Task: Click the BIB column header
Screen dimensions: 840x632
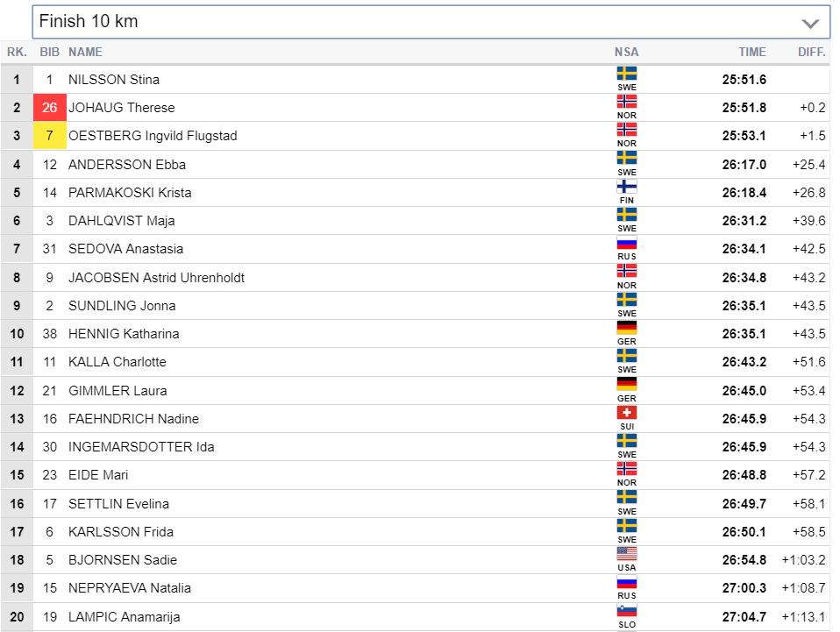Action: (x=50, y=52)
